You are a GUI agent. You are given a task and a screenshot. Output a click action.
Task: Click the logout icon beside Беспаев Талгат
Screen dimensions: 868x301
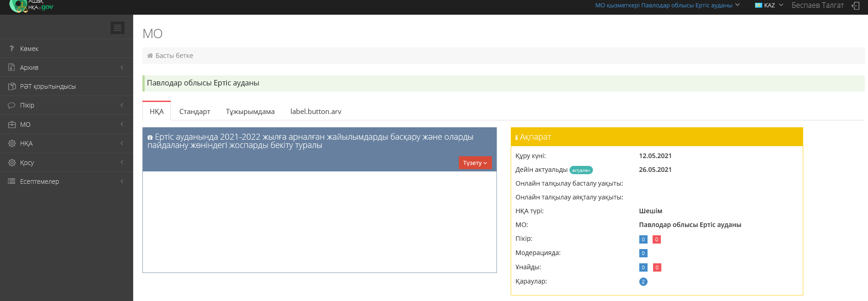[x=856, y=6]
